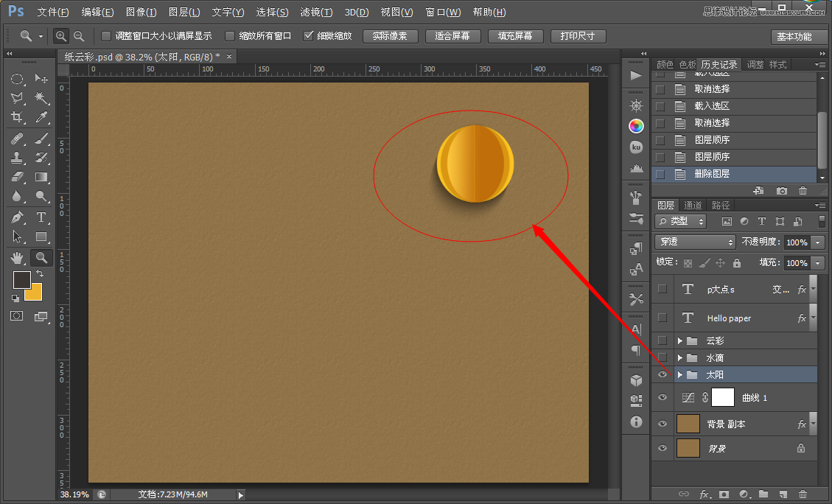
Task: Enable zoom all windows checkbox
Action: pyautogui.click(x=230, y=36)
